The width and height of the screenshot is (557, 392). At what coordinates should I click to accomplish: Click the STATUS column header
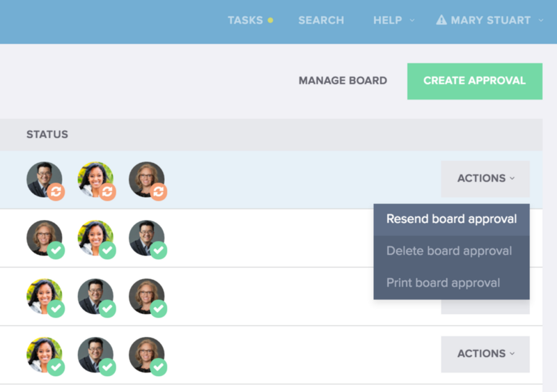(x=47, y=134)
